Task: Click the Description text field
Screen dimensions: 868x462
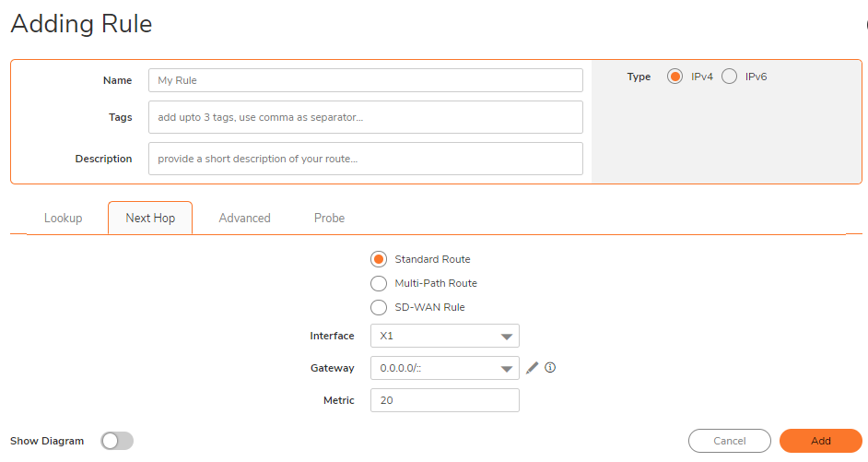Action: pyautogui.click(x=366, y=159)
